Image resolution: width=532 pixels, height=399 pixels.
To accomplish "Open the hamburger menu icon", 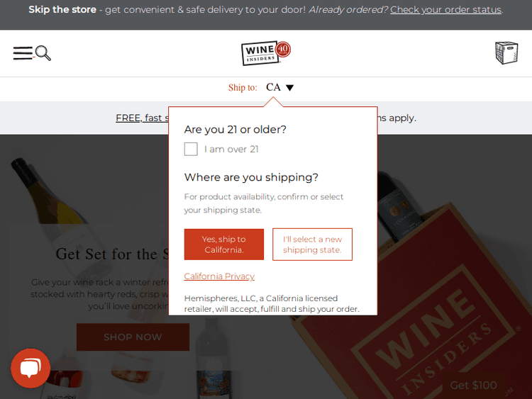I will (23, 53).
